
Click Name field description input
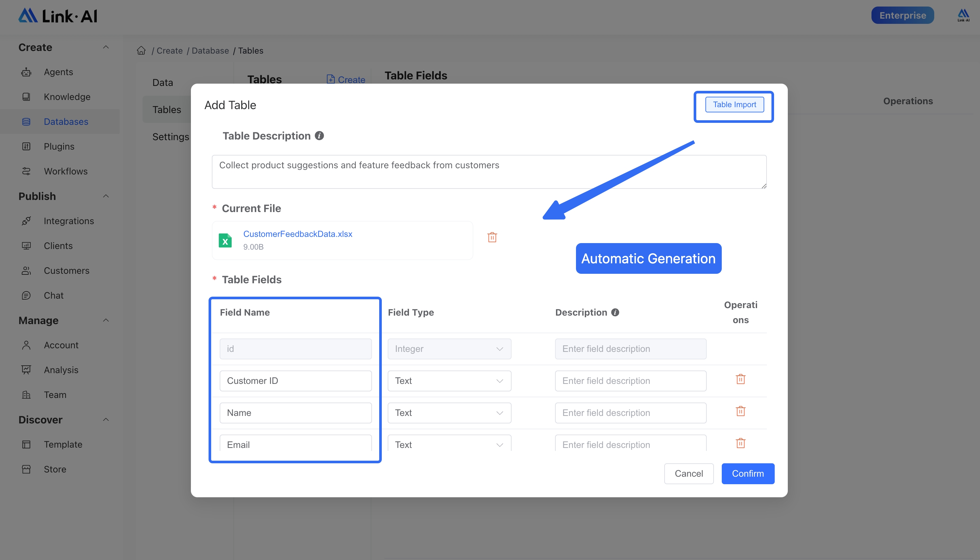(x=630, y=413)
